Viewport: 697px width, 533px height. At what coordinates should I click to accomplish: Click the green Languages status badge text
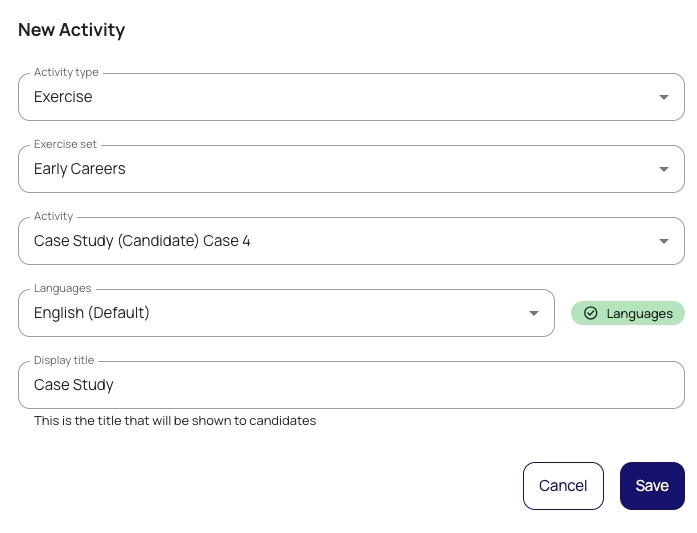639,314
